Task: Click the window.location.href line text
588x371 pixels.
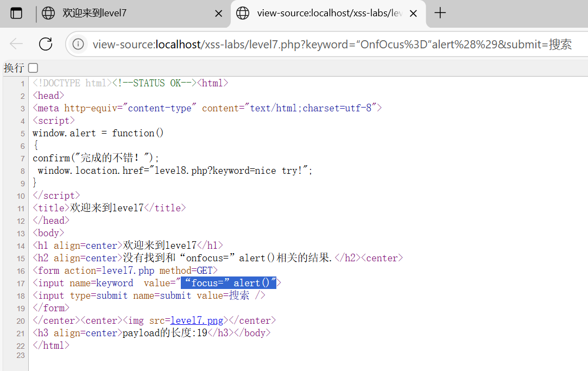Action: coord(175,171)
